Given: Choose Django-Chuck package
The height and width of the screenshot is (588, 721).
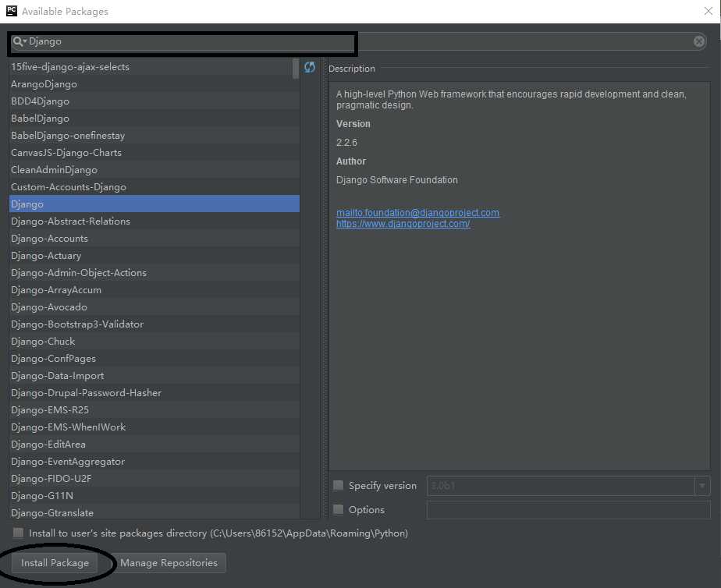Looking at the screenshot, I should pyautogui.click(x=154, y=342).
